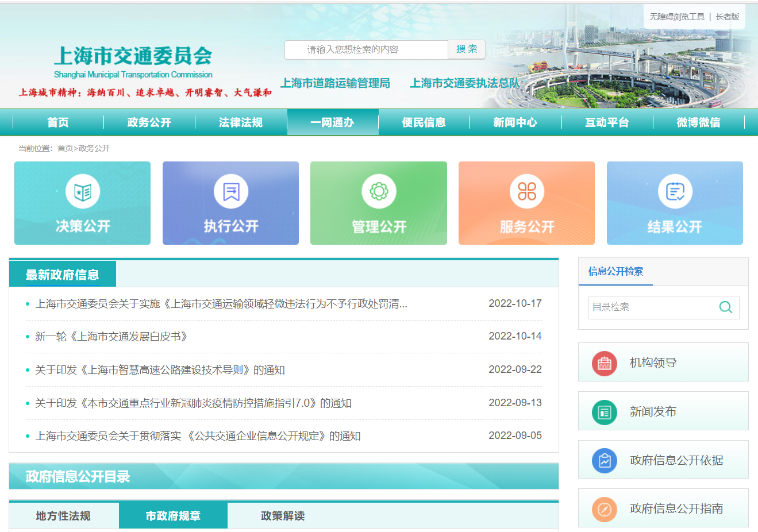758x532 pixels.
Task: Click the magnifier icon in 目录检索
Action: point(725,307)
